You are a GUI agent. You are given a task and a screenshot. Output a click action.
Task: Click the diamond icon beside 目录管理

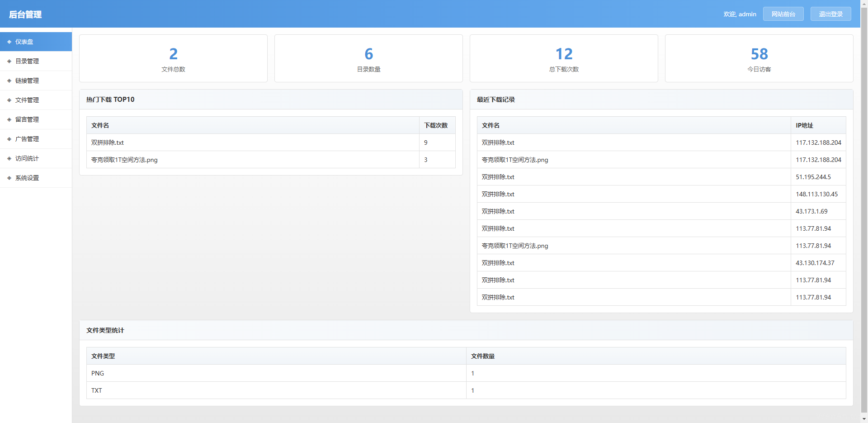pos(9,61)
